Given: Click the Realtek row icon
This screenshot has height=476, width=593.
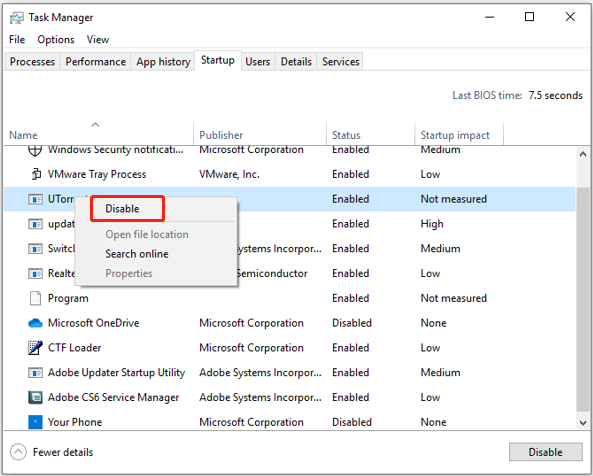Looking at the screenshot, I should coord(35,273).
